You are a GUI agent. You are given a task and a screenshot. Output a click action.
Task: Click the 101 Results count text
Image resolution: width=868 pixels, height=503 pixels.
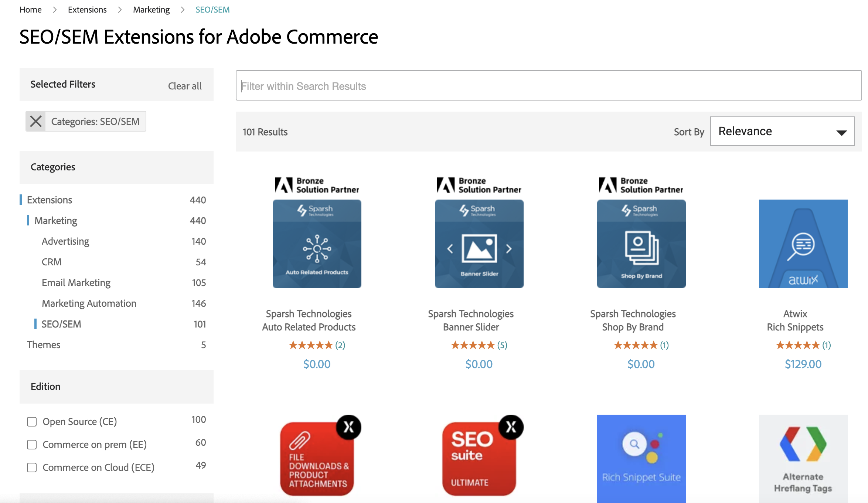point(265,132)
